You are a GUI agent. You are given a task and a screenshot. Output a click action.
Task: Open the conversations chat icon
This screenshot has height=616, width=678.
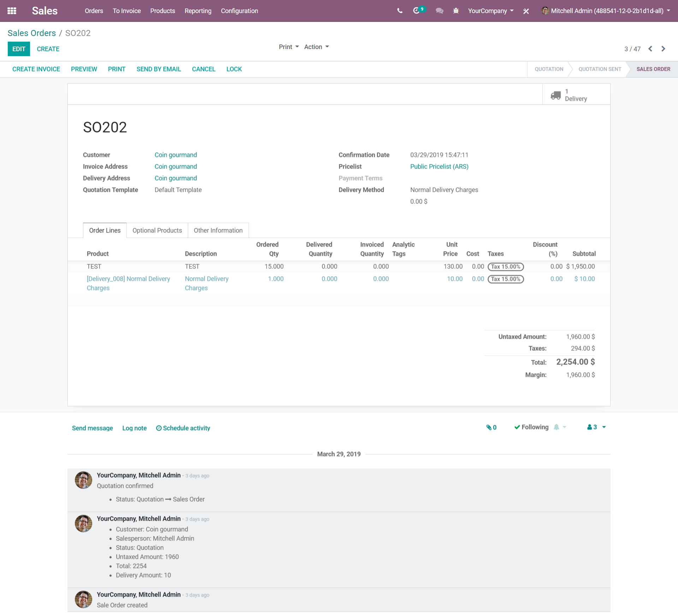point(439,11)
